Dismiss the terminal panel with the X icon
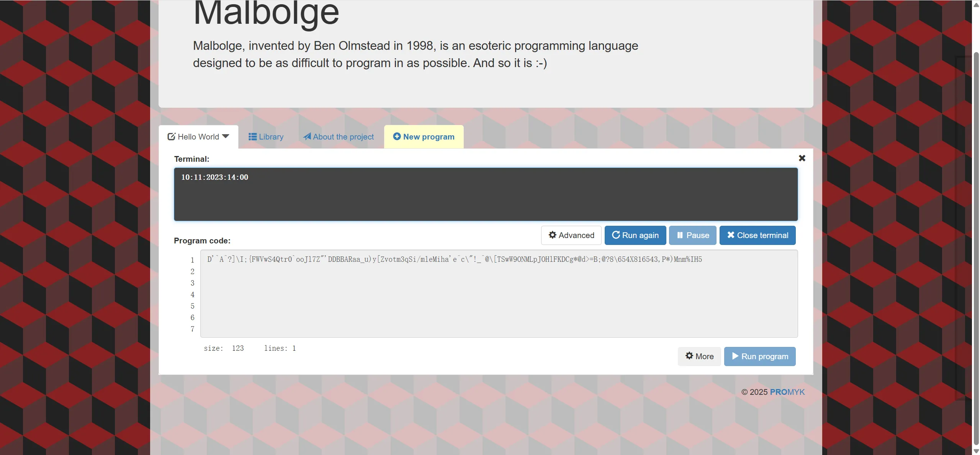980x455 pixels. click(802, 158)
